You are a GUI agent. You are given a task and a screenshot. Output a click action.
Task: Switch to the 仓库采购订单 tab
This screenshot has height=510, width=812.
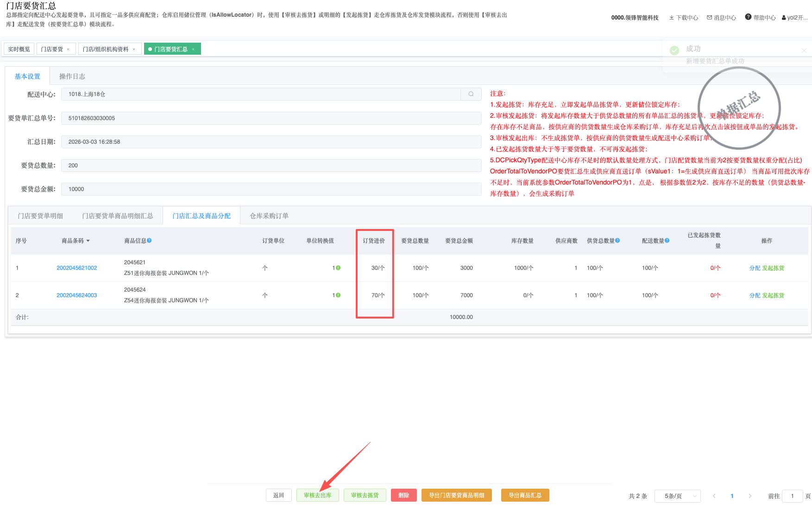(269, 216)
